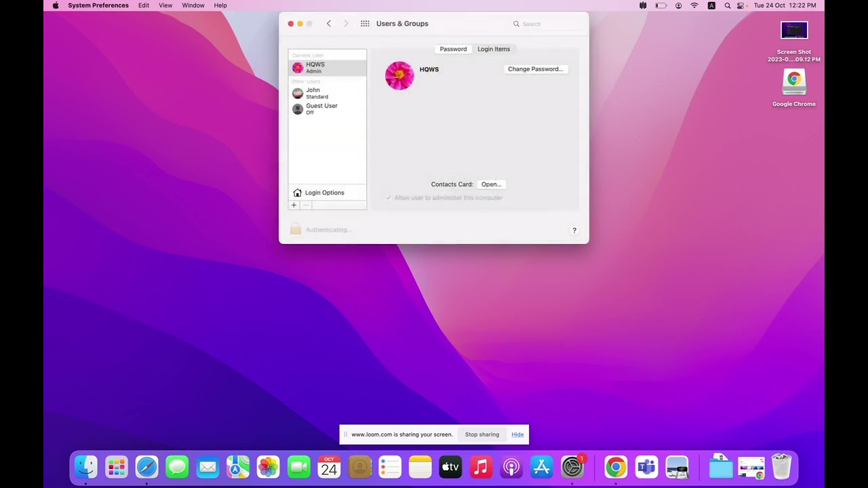
Task: Open the Contacts Card
Action: [x=492, y=184]
